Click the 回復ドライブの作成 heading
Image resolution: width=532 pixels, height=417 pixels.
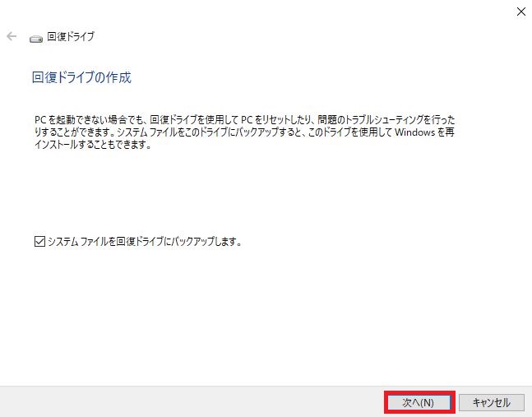click(81, 77)
